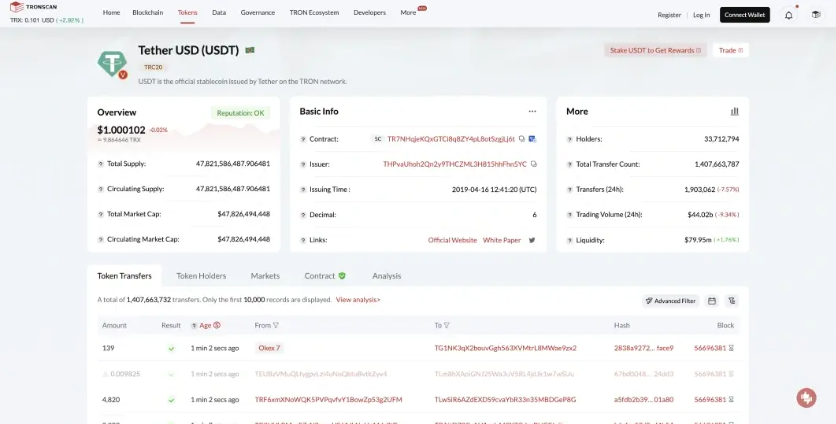
Task: Click the Okex 7 sender tag
Action: [x=269, y=348]
